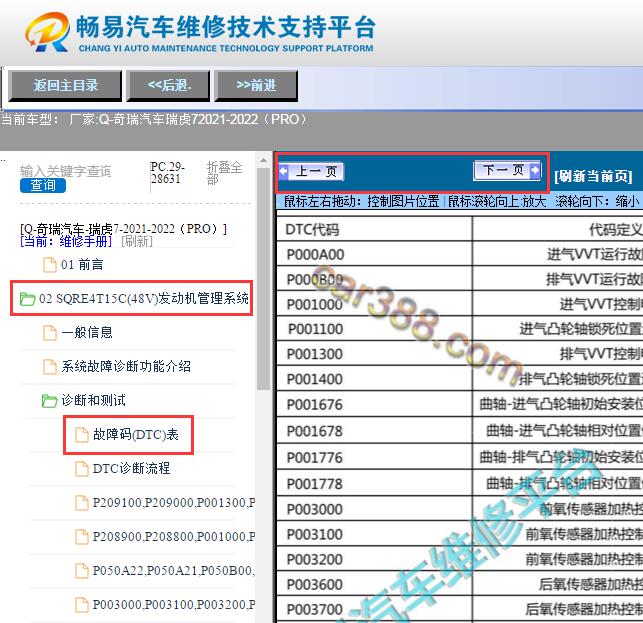Viewport: 643px width, 623px height.
Task: Click the platform R logo
Action: [48, 32]
